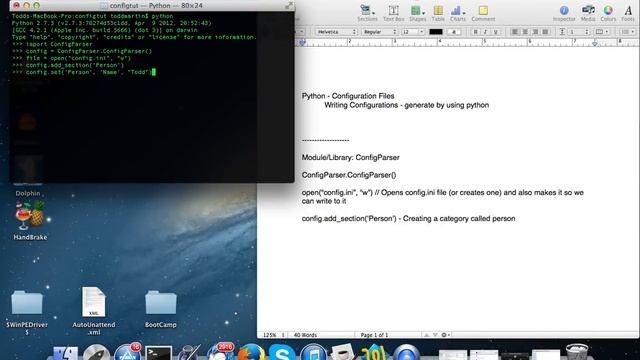Open the Fonts panel in Pages

[x=628, y=13]
